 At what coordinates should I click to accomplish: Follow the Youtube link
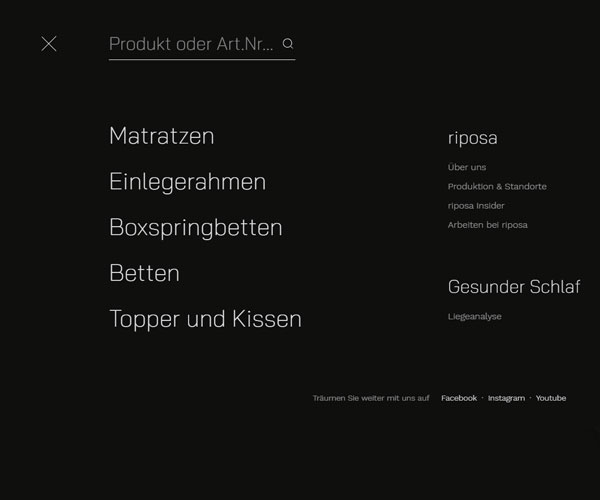(551, 398)
